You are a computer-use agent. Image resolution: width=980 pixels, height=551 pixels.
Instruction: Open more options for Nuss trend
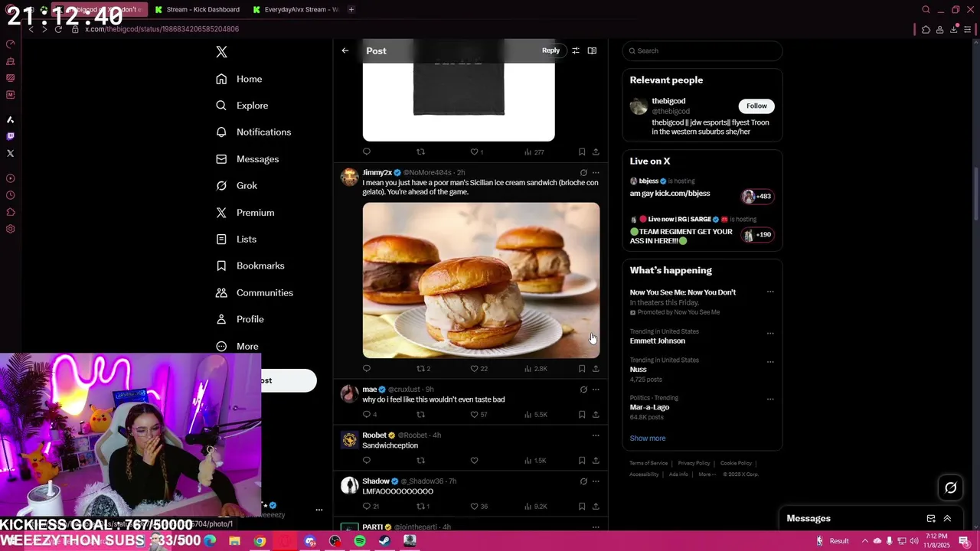point(770,361)
